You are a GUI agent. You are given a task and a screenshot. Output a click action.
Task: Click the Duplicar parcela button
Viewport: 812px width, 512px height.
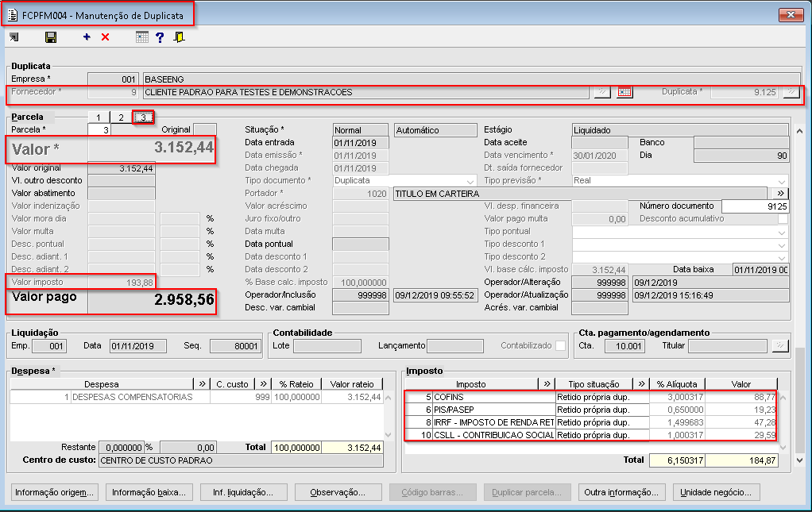[x=528, y=492]
